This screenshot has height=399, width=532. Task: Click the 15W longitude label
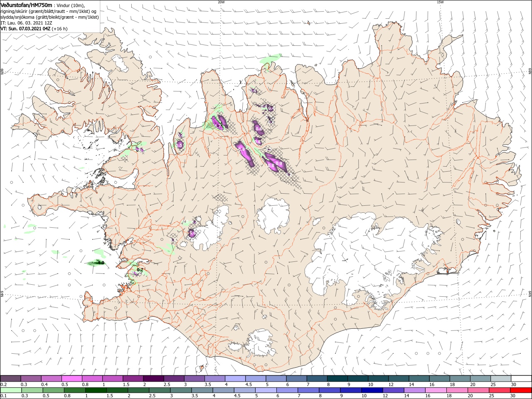pos(440,2)
